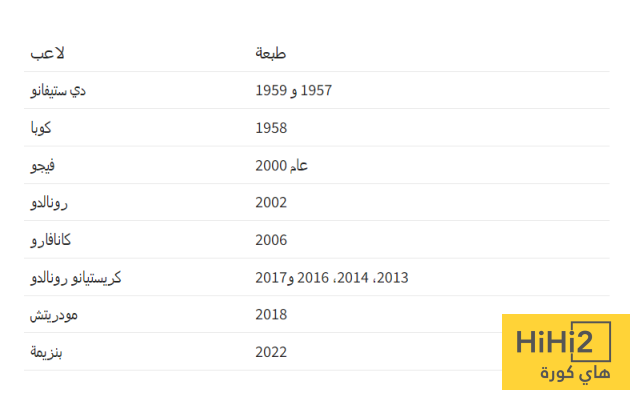Click the 2018 edition cell
The height and width of the screenshot is (401, 640).
(x=271, y=315)
